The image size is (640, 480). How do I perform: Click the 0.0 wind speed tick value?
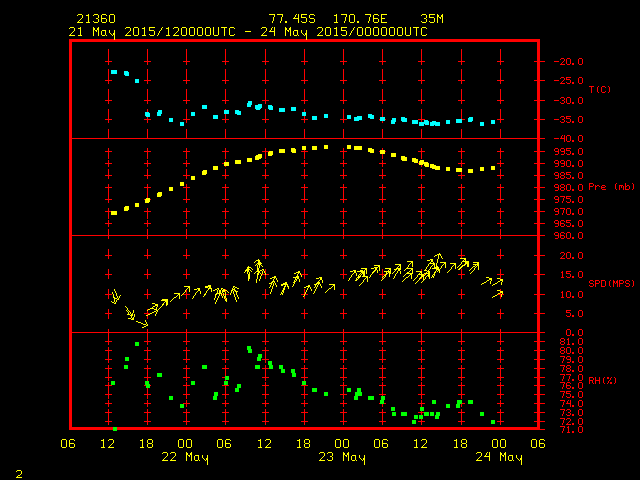(x=574, y=333)
